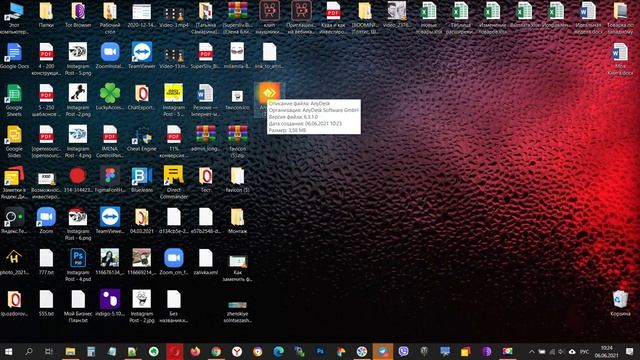Select the Instagram Post - 4.psd file
Image resolution: width=640 pixels, height=360 pixels.
(78, 258)
